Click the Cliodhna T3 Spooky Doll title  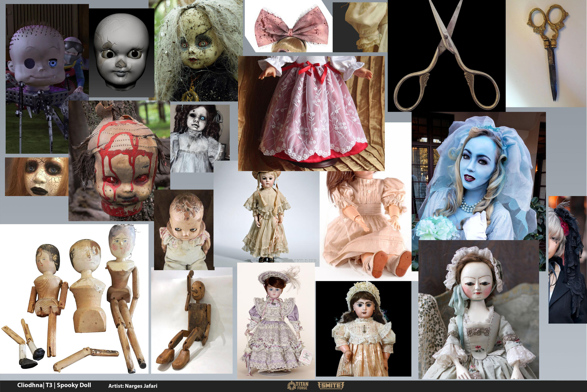[x=54, y=385]
